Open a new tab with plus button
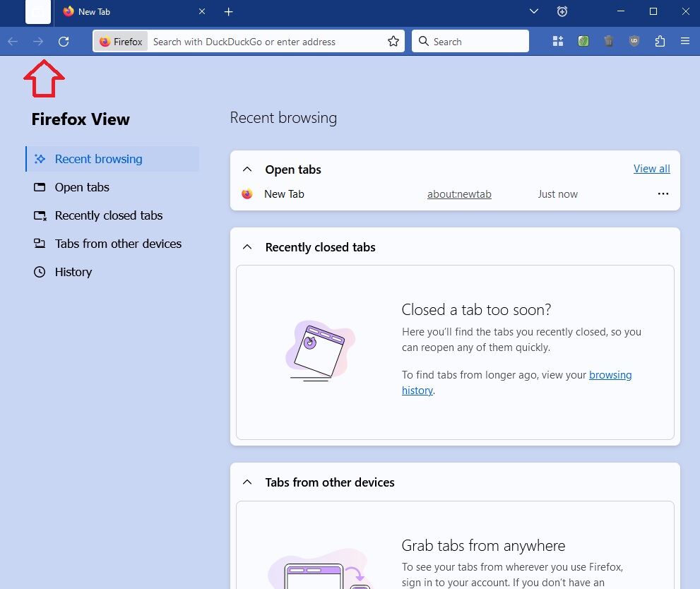The width and height of the screenshot is (700, 589). coord(229,12)
